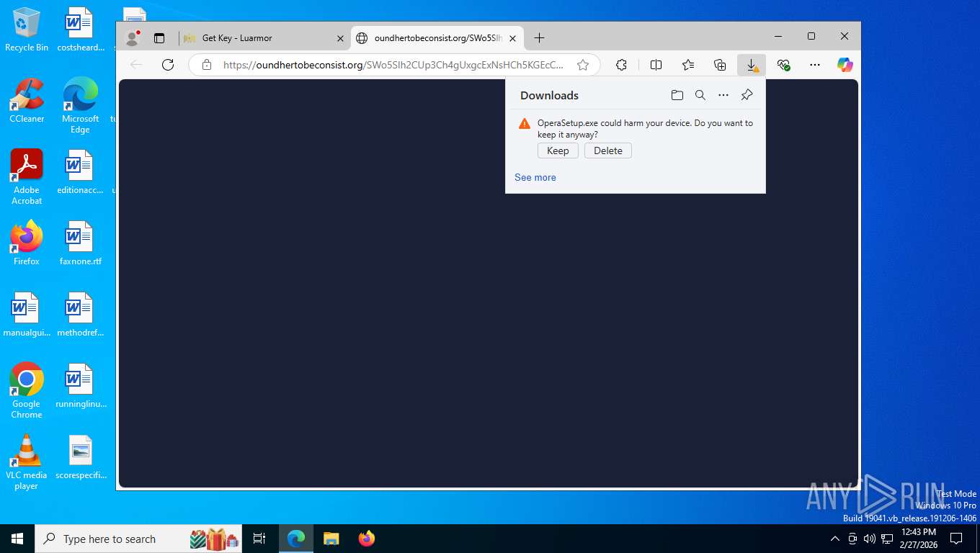The width and height of the screenshot is (980, 553).
Task: Select the editionacc desktop document
Action: [80, 172]
